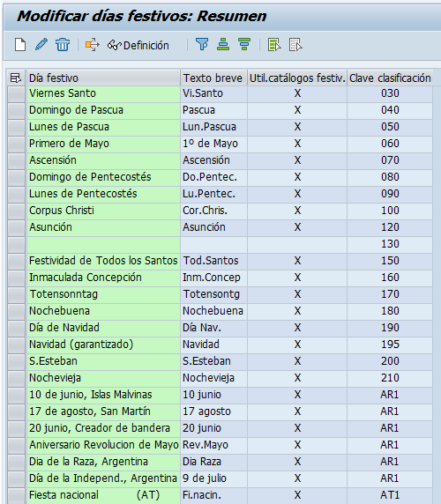Click the orange transport arrow icon
The height and width of the screenshot is (504, 441).
93,45
